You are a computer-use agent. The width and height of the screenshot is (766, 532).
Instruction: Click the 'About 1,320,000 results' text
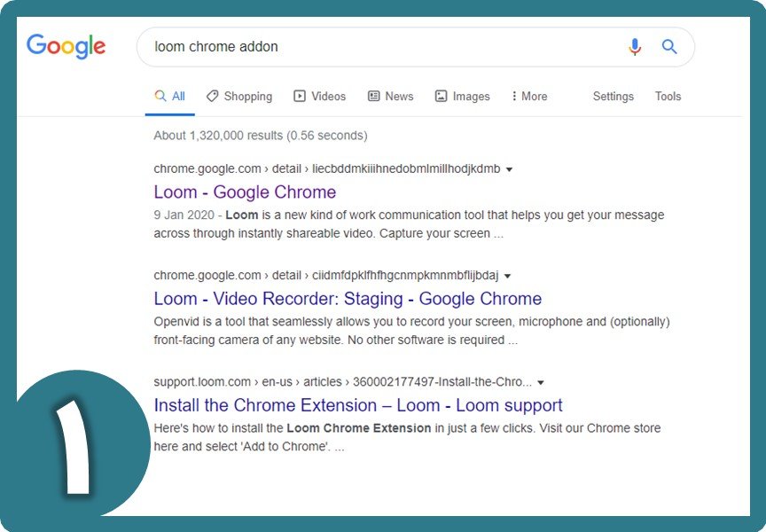click(261, 136)
